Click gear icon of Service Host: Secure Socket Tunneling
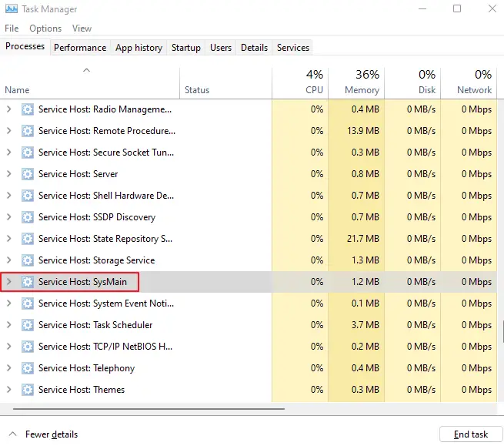Image resolution: width=504 pixels, height=446 pixels. pyautogui.click(x=28, y=153)
